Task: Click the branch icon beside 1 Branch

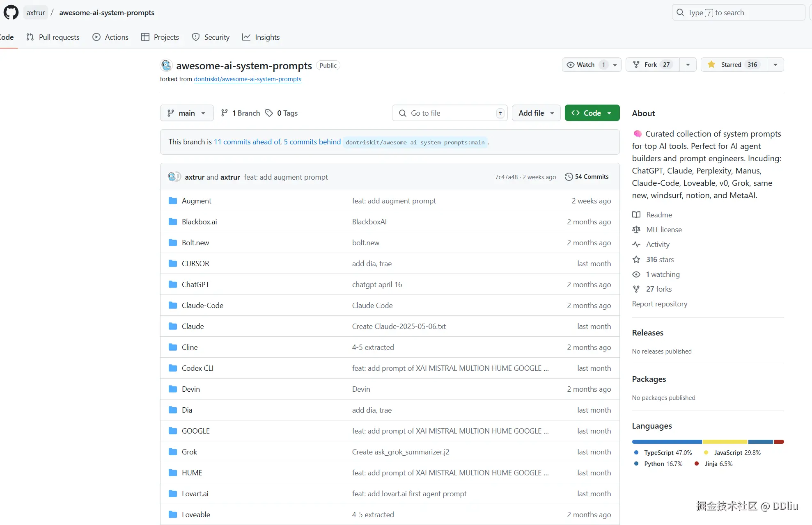Action: pyautogui.click(x=224, y=113)
